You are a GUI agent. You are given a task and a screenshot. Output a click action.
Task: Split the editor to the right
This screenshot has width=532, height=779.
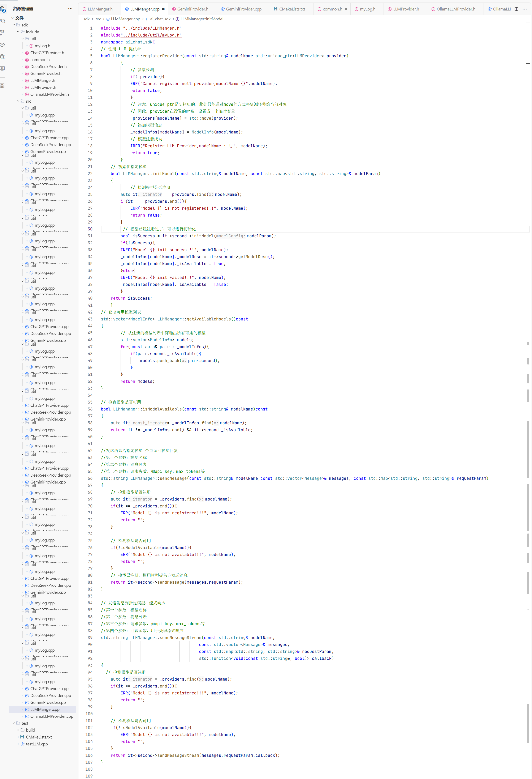click(x=516, y=9)
